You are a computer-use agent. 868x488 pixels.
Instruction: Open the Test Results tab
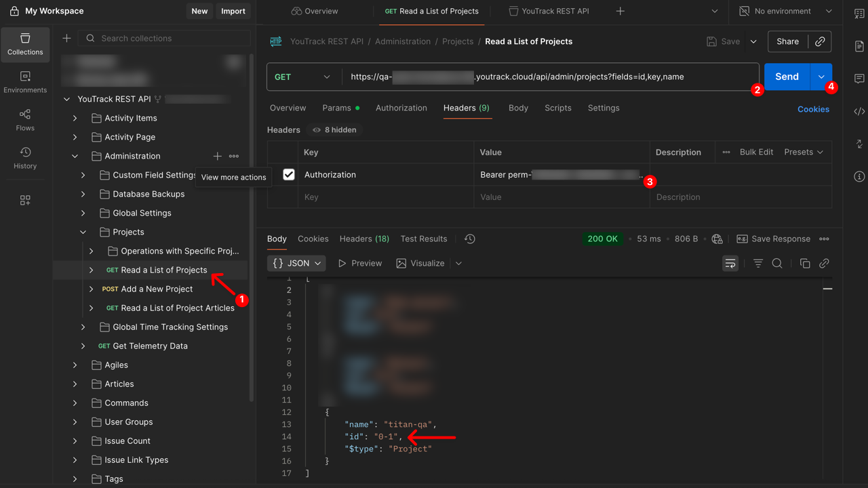[423, 239]
